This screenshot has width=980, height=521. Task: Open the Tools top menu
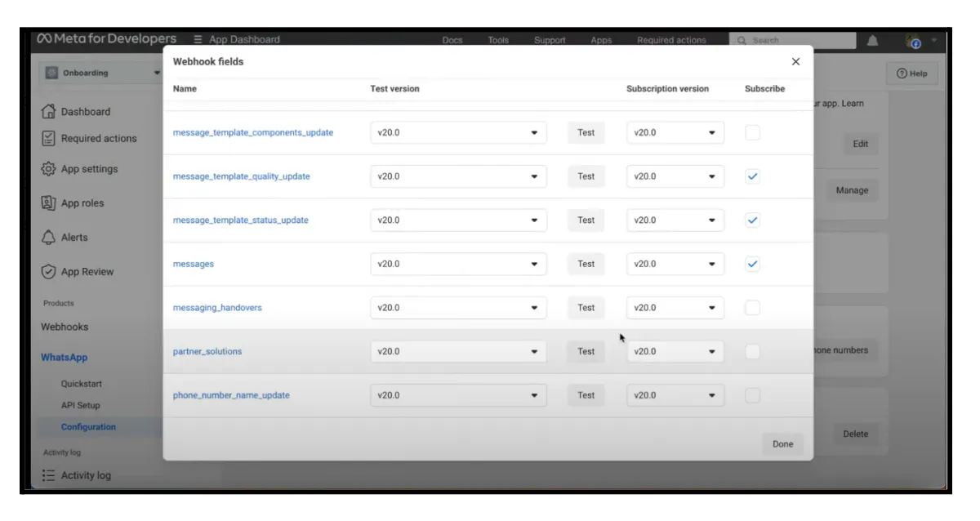[x=498, y=40]
